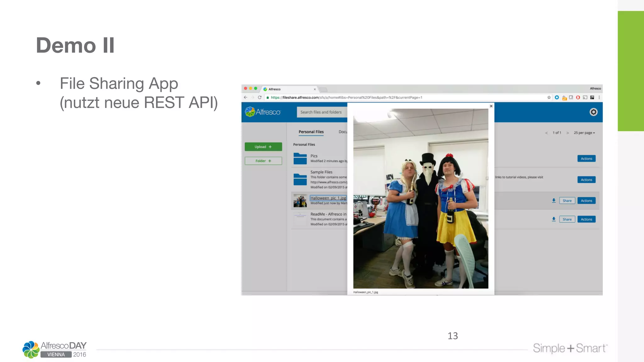
Task: Click the Search files and folders field
Action: [x=322, y=112]
